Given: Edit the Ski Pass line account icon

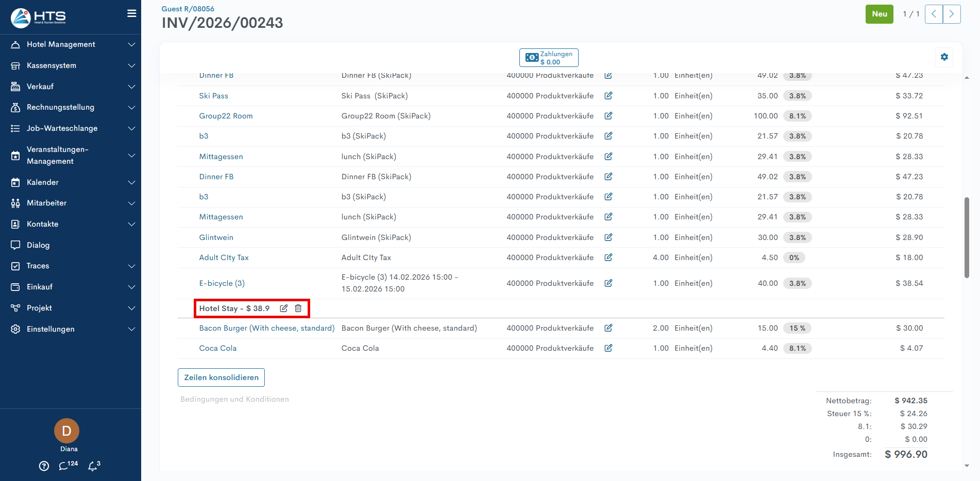Looking at the screenshot, I should [608, 96].
